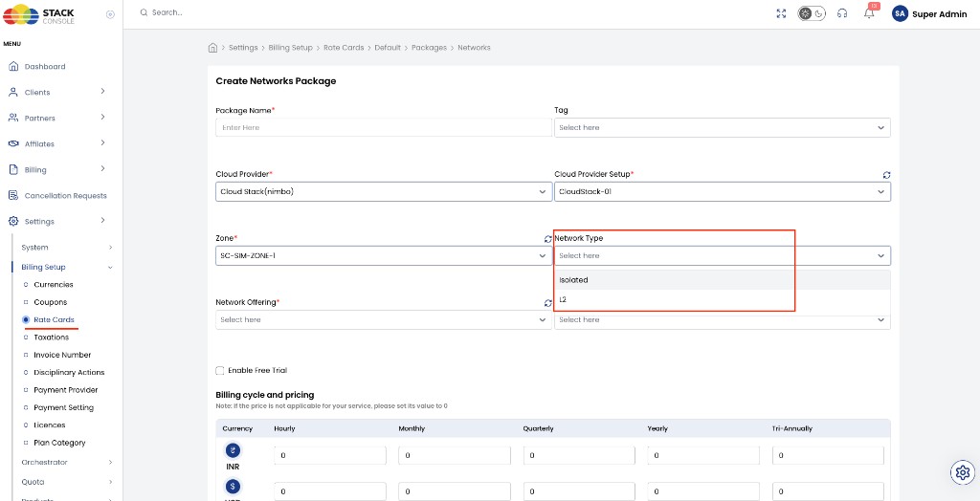Open Licences settings
This screenshot has height=501, width=980.
pyautogui.click(x=50, y=425)
